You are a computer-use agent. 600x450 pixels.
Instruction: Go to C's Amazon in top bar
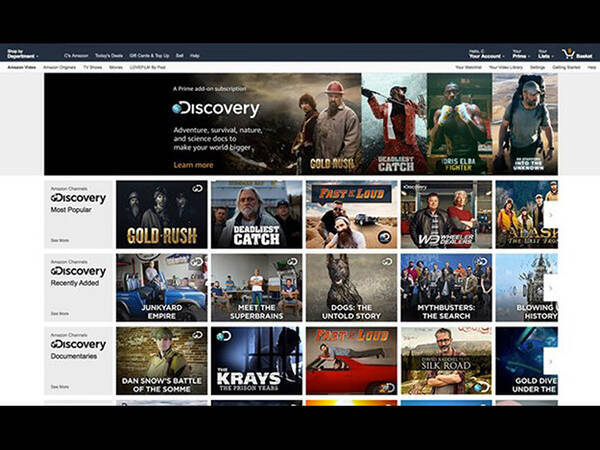[x=76, y=55]
